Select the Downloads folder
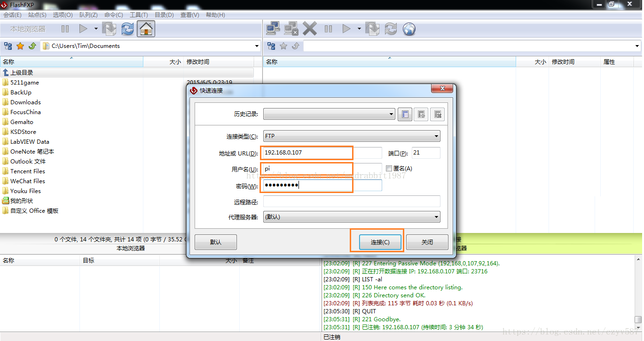 pyautogui.click(x=25, y=102)
